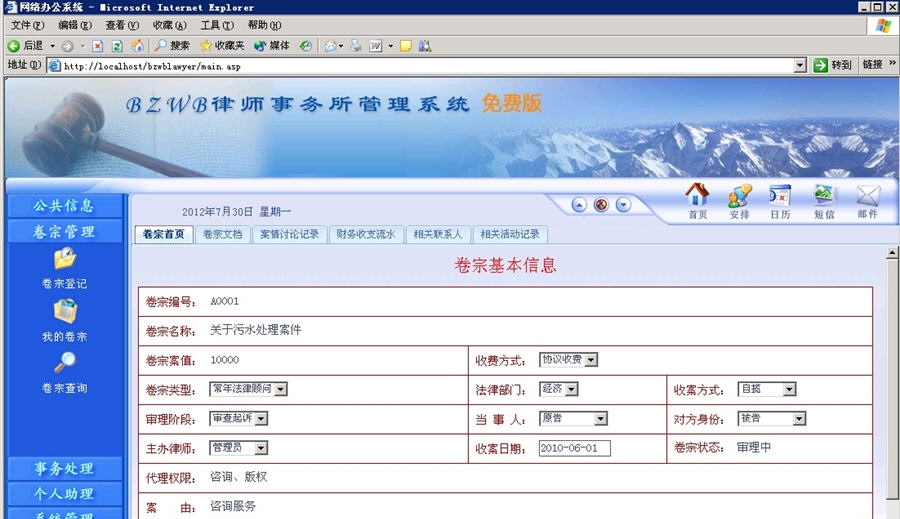
Task: Switch to the 卷宗文档 tab
Action: point(223,234)
